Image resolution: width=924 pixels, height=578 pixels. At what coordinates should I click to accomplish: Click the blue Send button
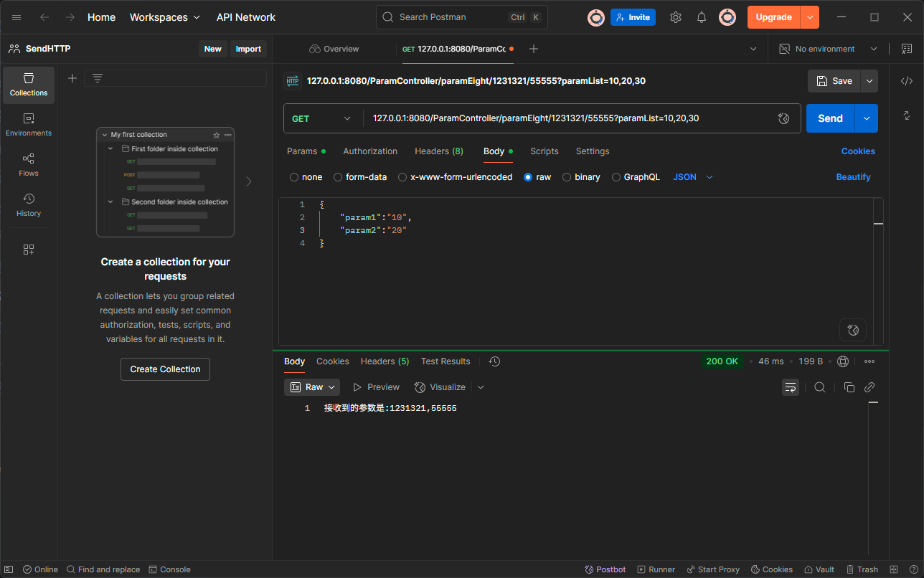tap(830, 118)
